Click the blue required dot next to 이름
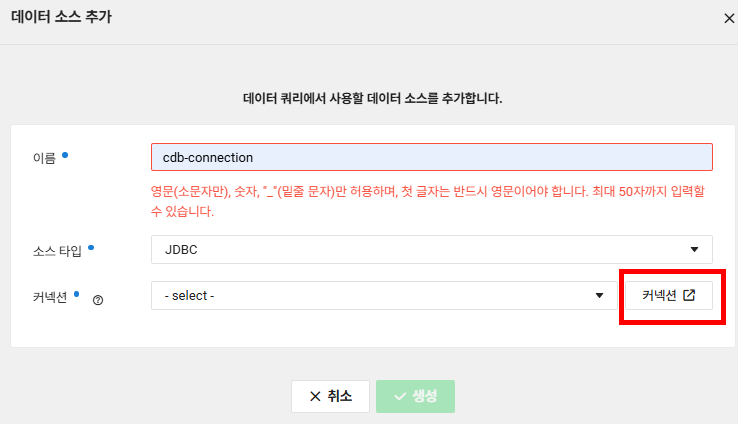Image resolution: width=738 pixels, height=424 pixels. (x=65, y=155)
